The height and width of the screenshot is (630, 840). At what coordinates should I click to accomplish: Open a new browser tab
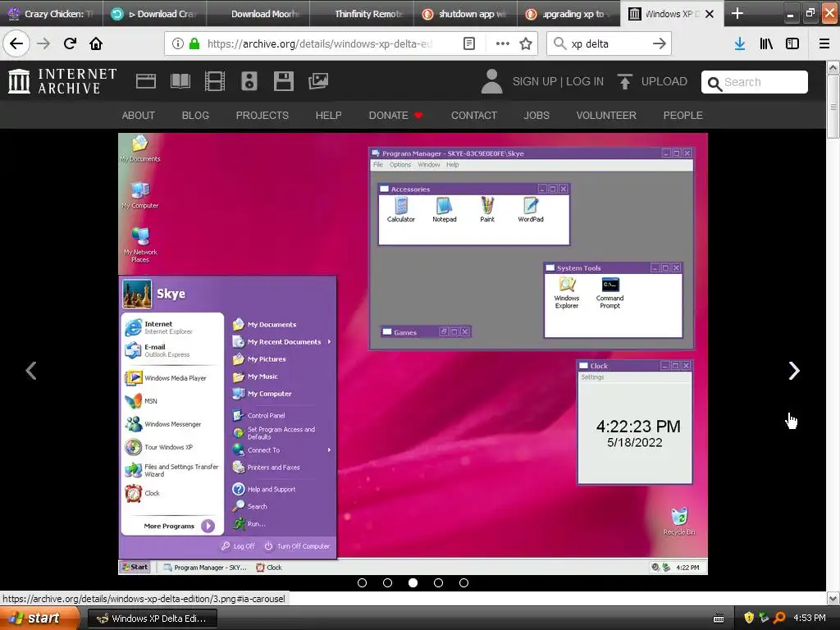tap(737, 13)
